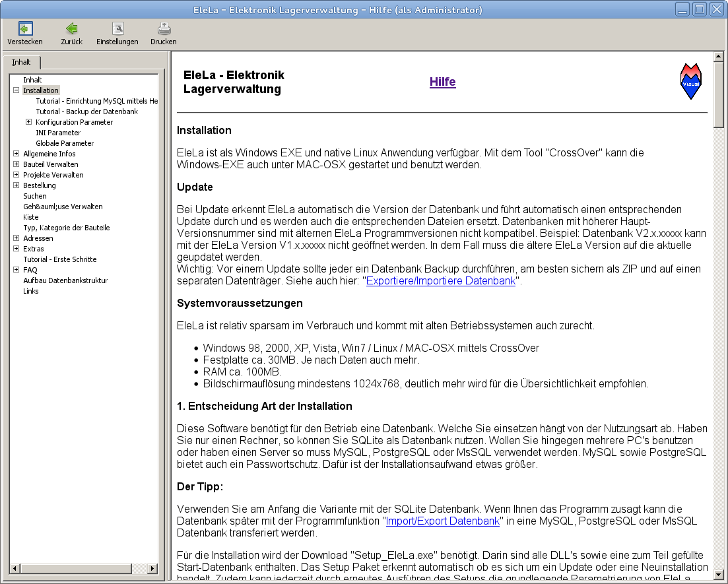Select the Bestellung topic
The height and width of the screenshot is (584, 728).
(x=40, y=185)
